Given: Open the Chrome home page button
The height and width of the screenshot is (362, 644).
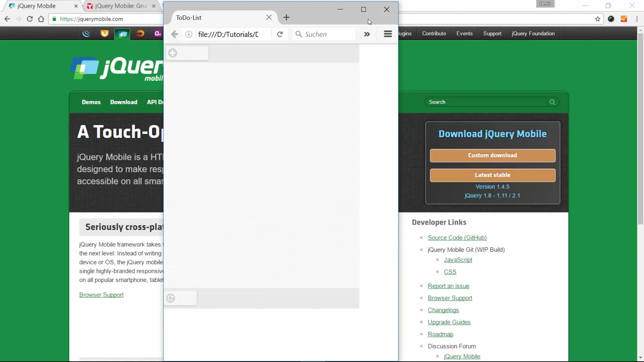Looking at the screenshot, I should 41,19.
